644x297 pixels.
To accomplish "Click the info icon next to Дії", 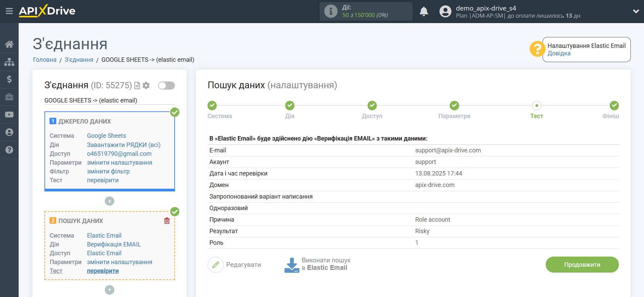I will 331,11.
